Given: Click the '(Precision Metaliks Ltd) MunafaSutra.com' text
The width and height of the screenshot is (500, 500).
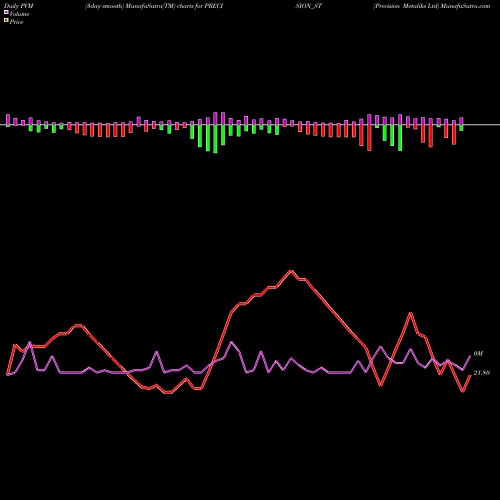Looking at the screenshot, I should coord(432,6).
